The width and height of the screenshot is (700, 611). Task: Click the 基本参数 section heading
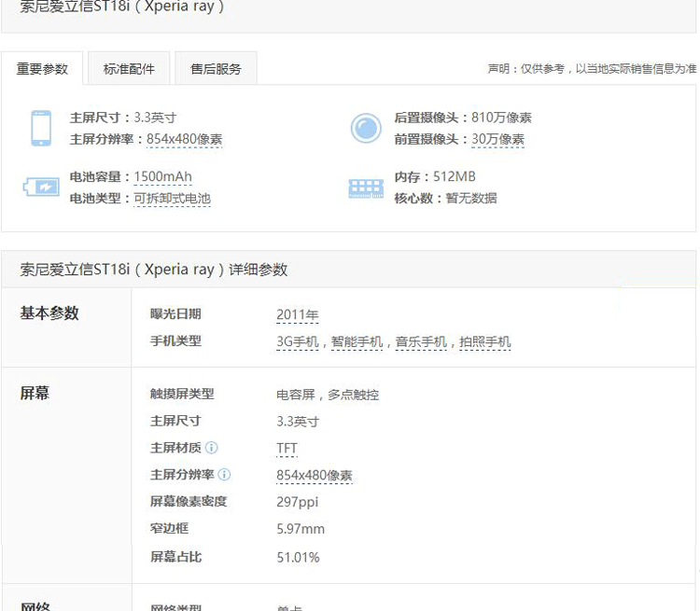(49, 313)
